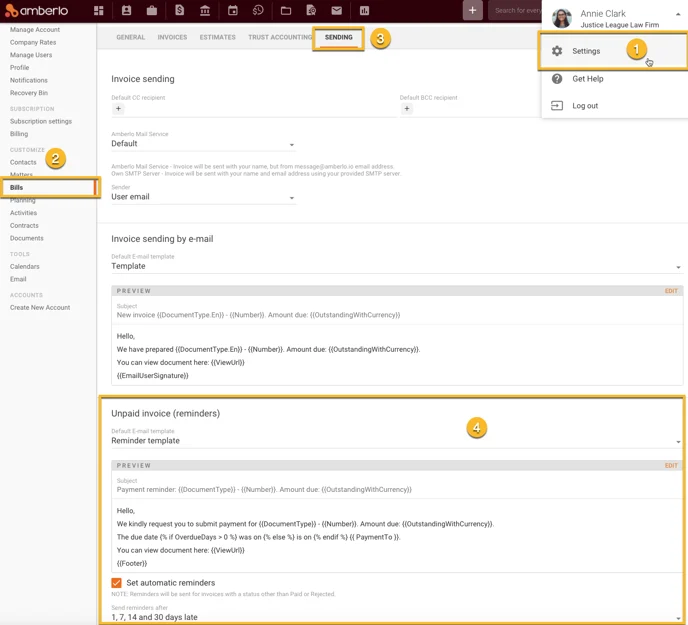Click the Amberlo logo

[37, 11]
